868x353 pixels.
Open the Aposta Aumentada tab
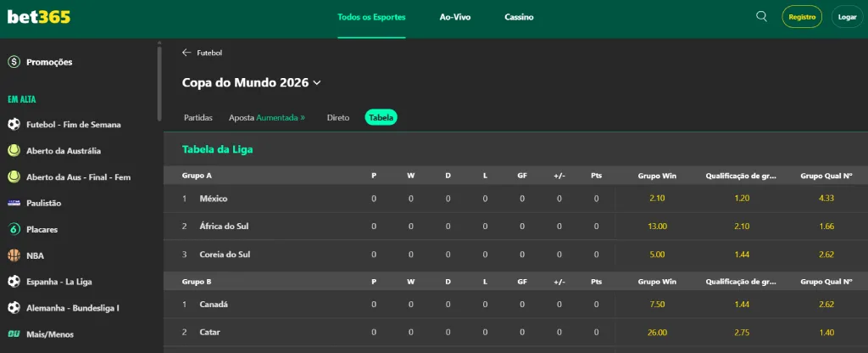[267, 118]
